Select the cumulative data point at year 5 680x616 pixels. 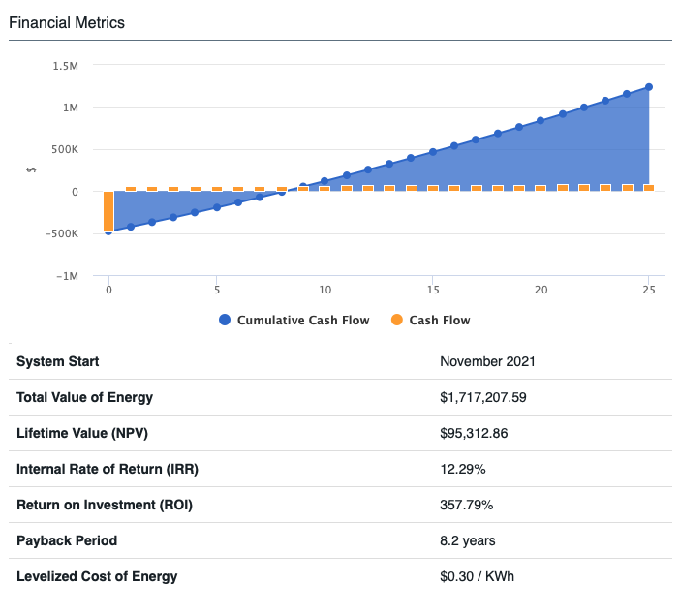(x=217, y=207)
